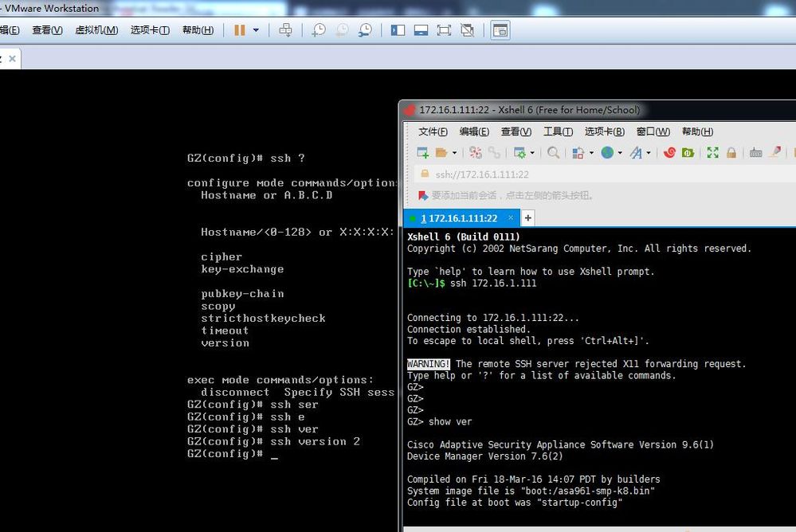Click Xshell font icon
The height and width of the screenshot is (532, 796).
pyautogui.click(x=636, y=153)
